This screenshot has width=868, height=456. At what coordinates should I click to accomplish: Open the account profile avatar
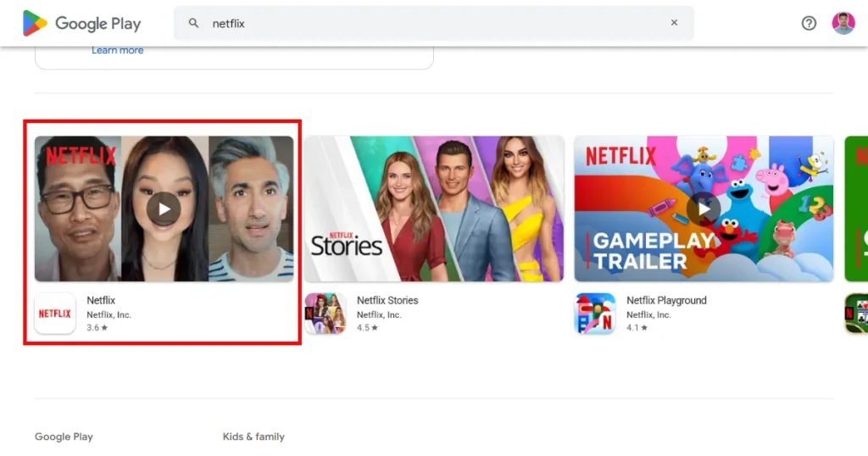[x=843, y=23]
